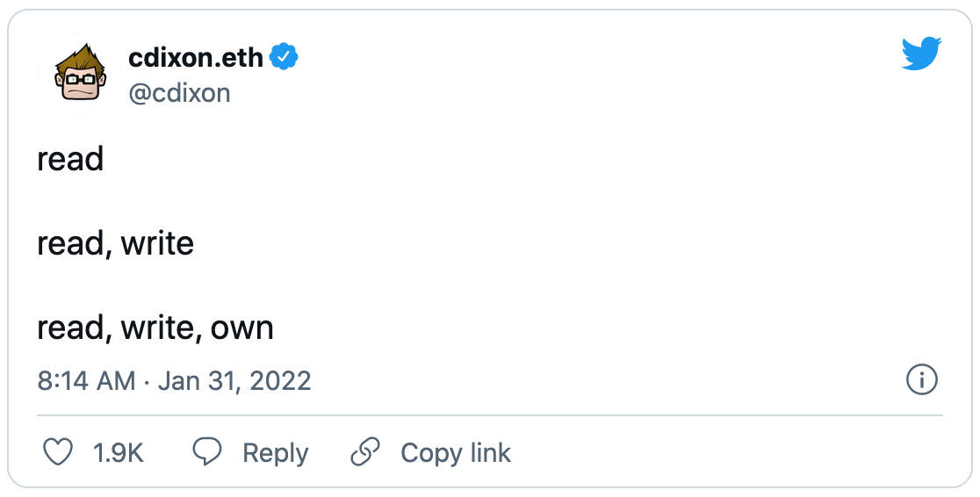This screenshot has height=497, width=980.
Task: Click the 1.9K likes count
Action: (118, 453)
